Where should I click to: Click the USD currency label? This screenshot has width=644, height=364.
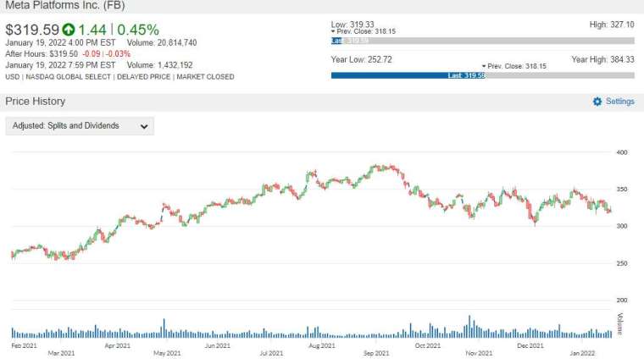(13, 77)
